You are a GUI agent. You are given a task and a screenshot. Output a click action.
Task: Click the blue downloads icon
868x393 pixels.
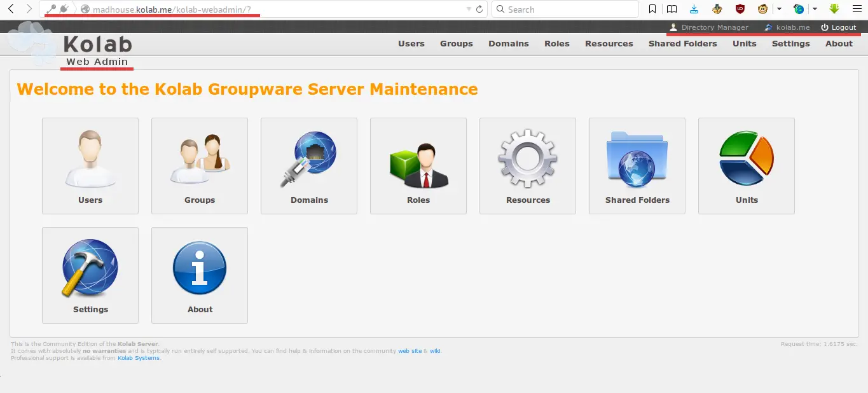[694, 9]
